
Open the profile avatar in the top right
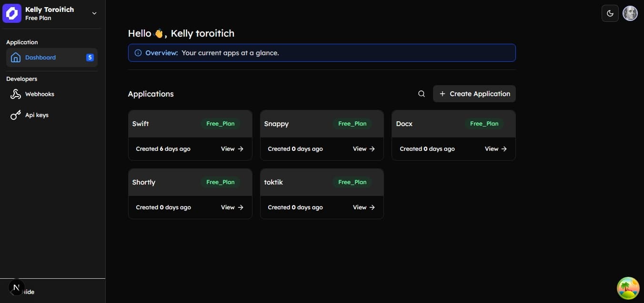point(630,13)
